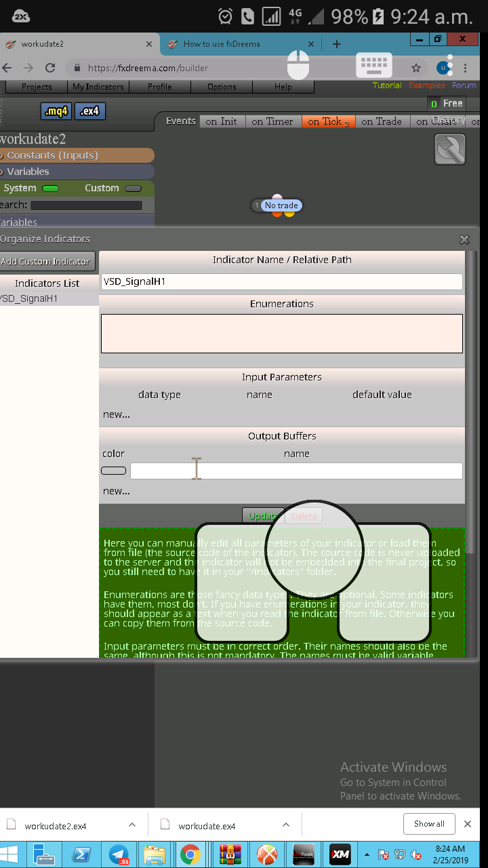Click the Delete indicator button
488x868 pixels.
tap(304, 516)
